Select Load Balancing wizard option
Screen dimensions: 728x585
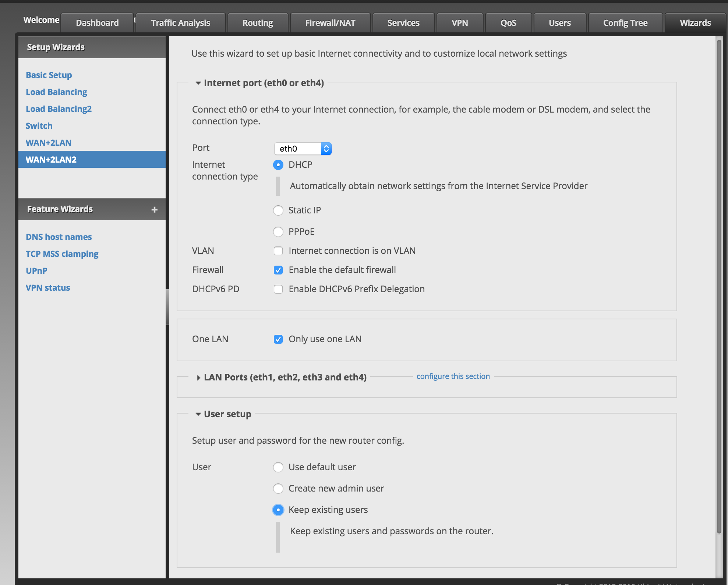pyautogui.click(x=56, y=91)
